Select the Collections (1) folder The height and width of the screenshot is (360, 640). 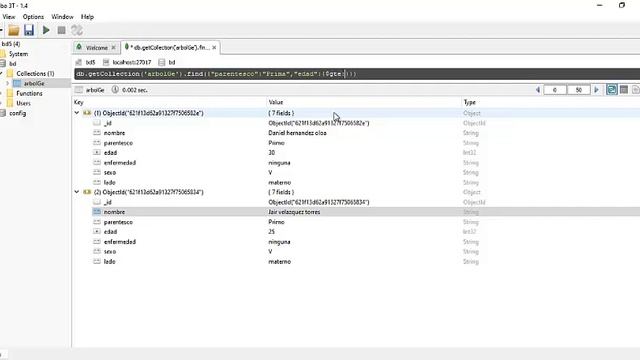[x=35, y=73]
